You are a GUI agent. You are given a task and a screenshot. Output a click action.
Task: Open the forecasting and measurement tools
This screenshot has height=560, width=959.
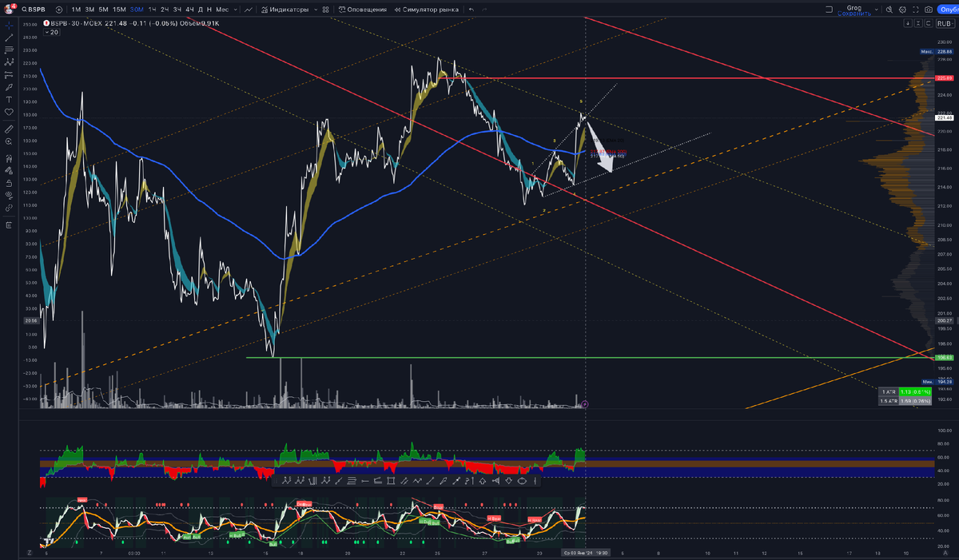9,74
